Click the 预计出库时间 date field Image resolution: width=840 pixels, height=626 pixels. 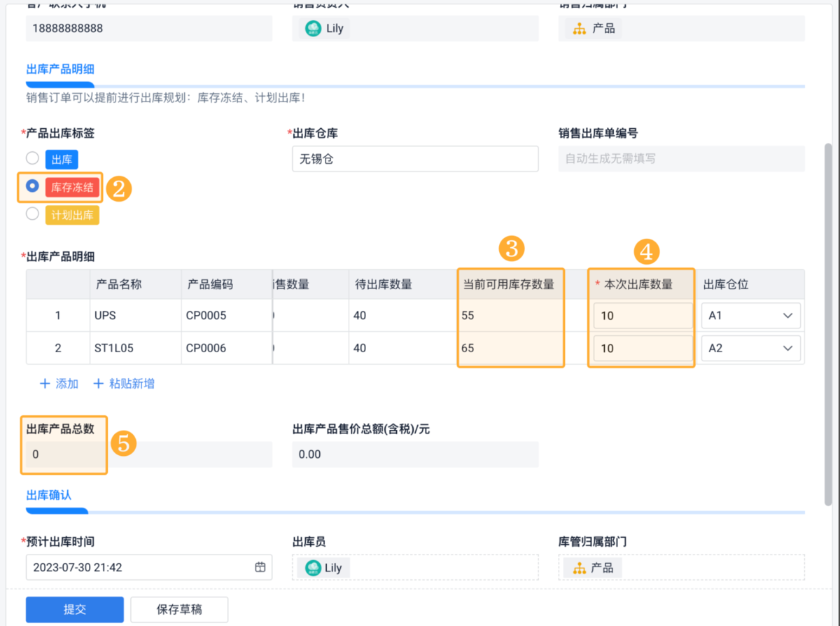tap(149, 567)
